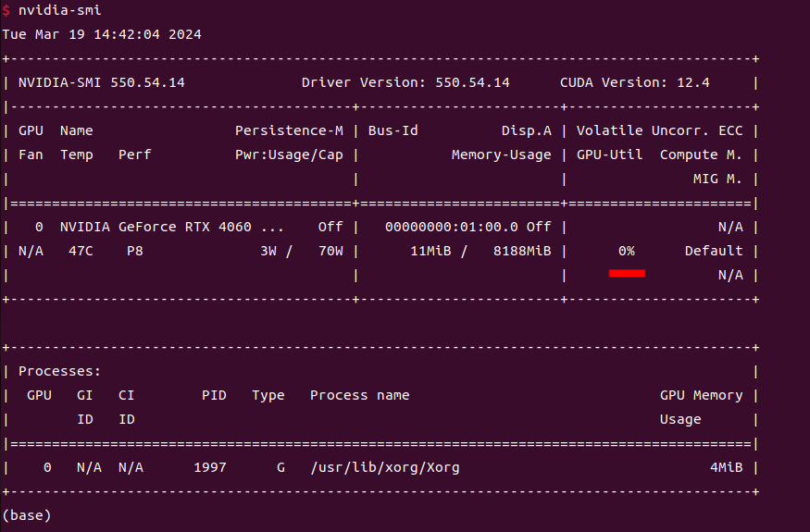Click the Fan N/A value
This screenshot has height=532, width=810.
point(31,251)
